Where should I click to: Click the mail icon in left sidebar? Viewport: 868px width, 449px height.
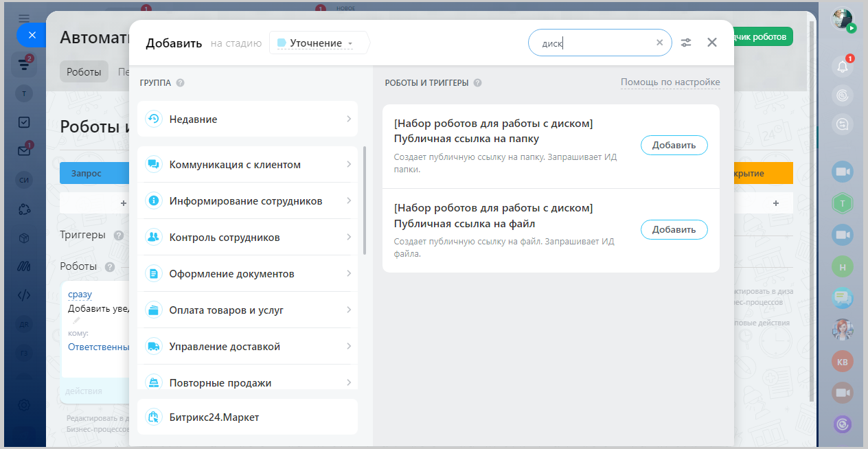24,151
